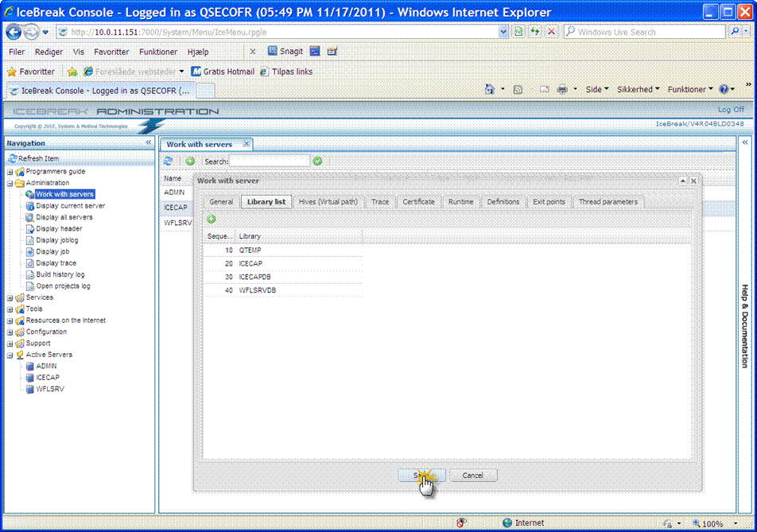Open the address bar dropdown arrow
Screen dimensions: 757x532
[x=503, y=32]
